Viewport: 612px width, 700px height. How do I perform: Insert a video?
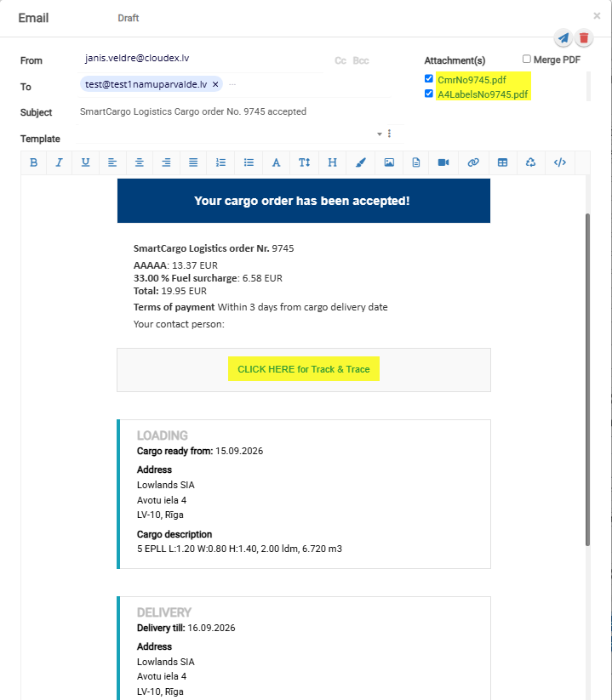pos(443,162)
